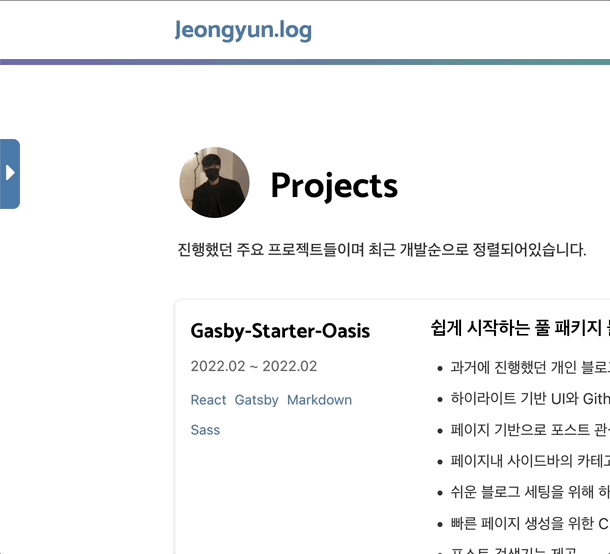
Task: Select the Gatsby tag
Action: [256, 400]
